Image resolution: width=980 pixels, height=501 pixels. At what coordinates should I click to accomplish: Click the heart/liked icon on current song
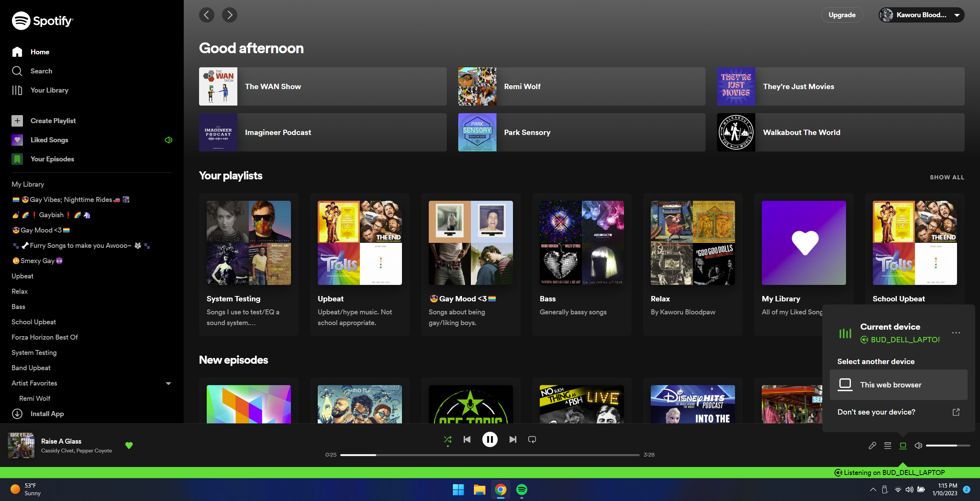(128, 446)
